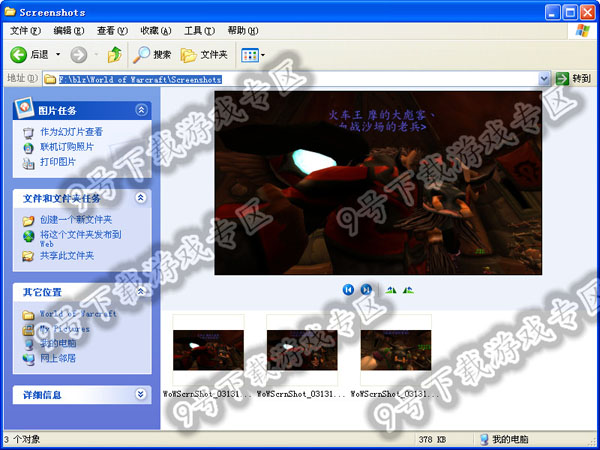Go up one folder level
Image resolution: width=600 pixels, height=450 pixels.
[114, 54]
